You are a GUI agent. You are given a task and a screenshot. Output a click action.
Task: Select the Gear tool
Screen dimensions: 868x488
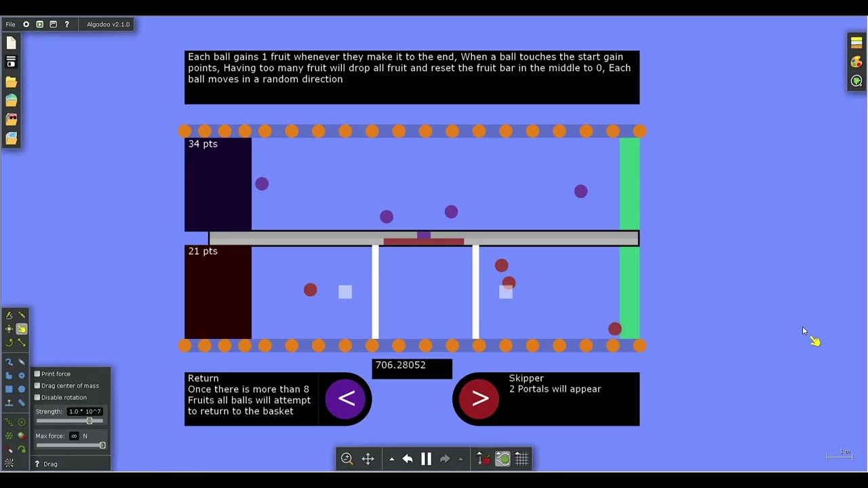coord(22,375)
